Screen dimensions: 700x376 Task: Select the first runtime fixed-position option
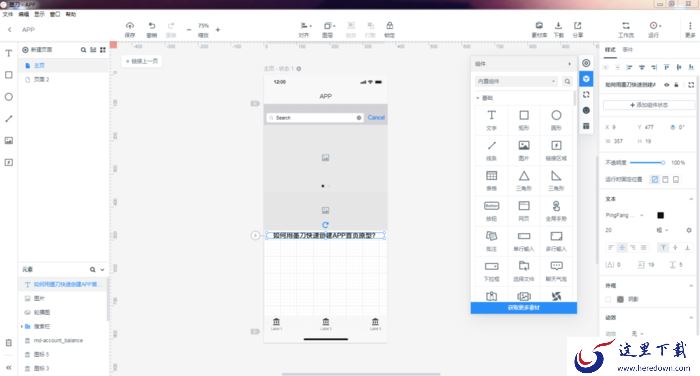pyautogui.click(x=654, y=180)
